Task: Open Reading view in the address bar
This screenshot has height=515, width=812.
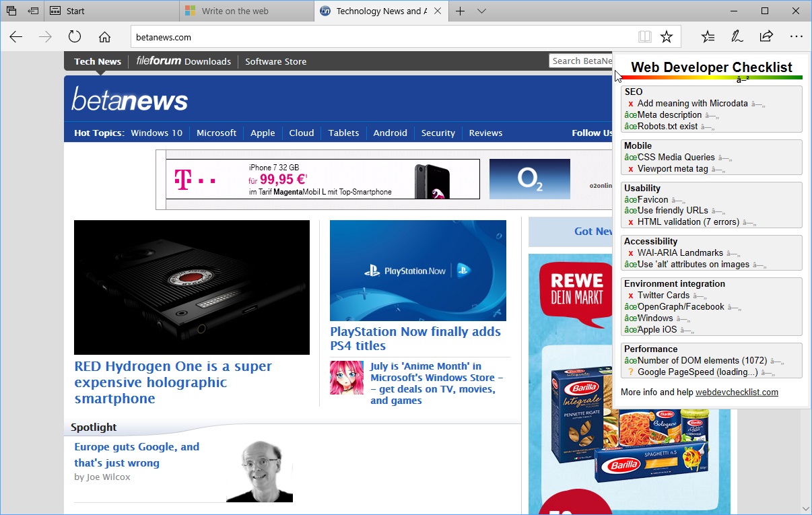Action: point(645,36)
